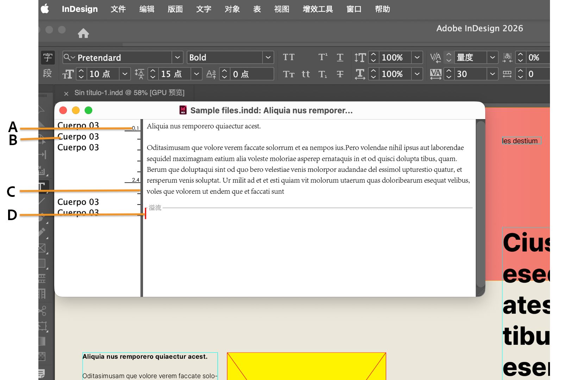Switch to character formatting controls (字)
This screenshot has width=588, height=380.
(x=48, y=57)
